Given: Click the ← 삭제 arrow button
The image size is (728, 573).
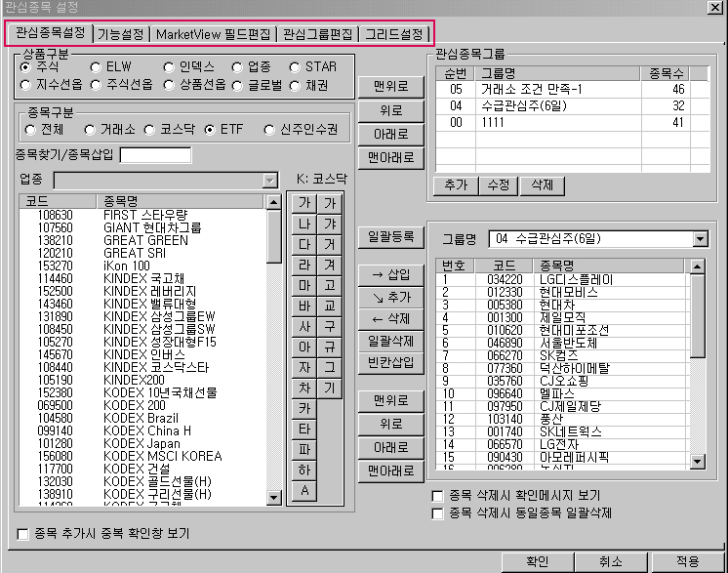Looking at the screenshot, I should [x=391, y=318].
